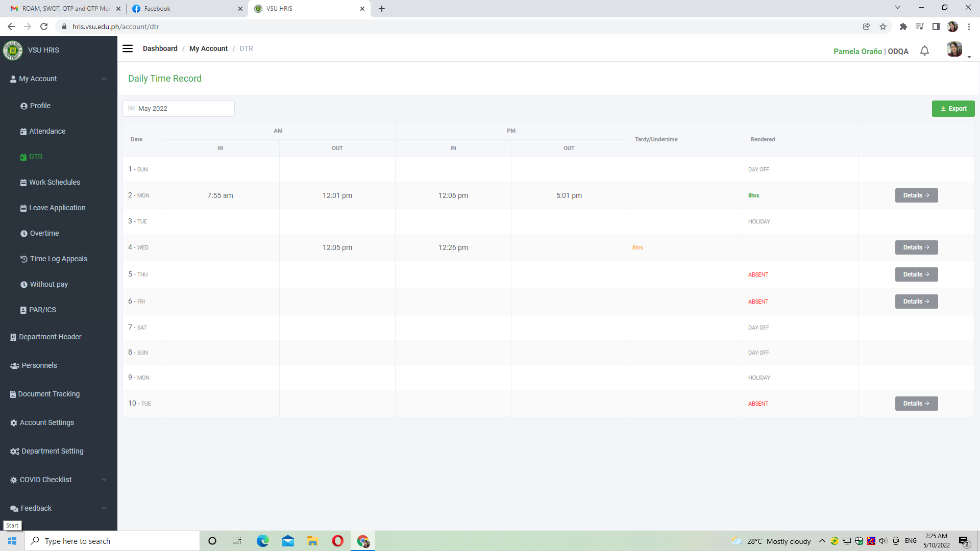Open the Overtime sidebar item
Screen dimensions: 980x551
pyautogui.click(x=44, y=233)
